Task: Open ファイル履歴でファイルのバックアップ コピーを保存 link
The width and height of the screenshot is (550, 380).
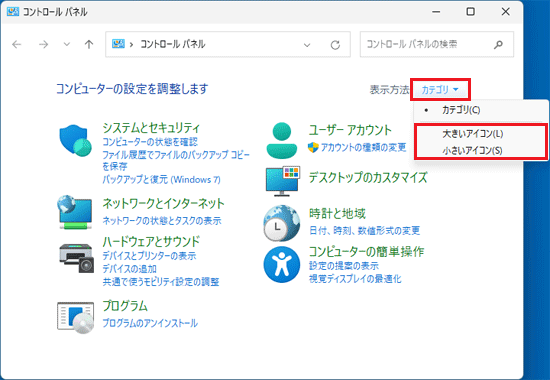Action: point(176,160)
